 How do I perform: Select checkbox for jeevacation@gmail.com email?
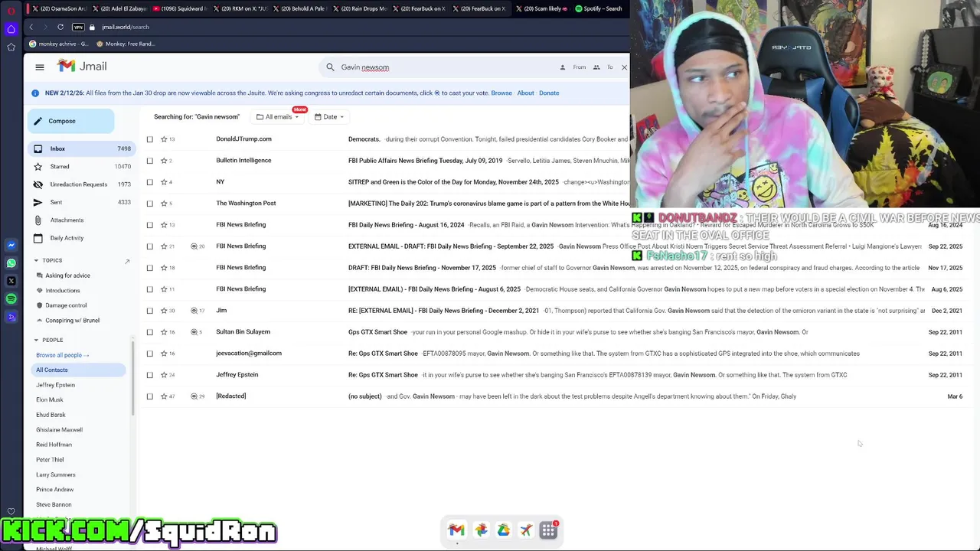pos(150,354)
